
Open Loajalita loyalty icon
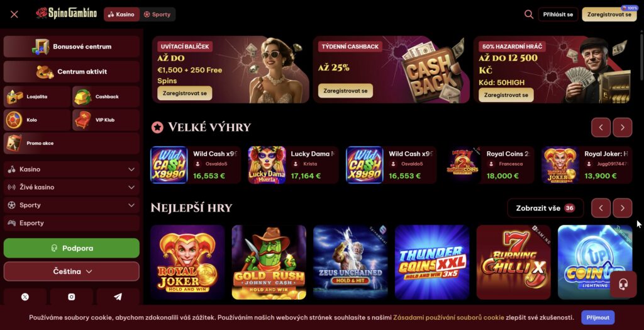14,97
